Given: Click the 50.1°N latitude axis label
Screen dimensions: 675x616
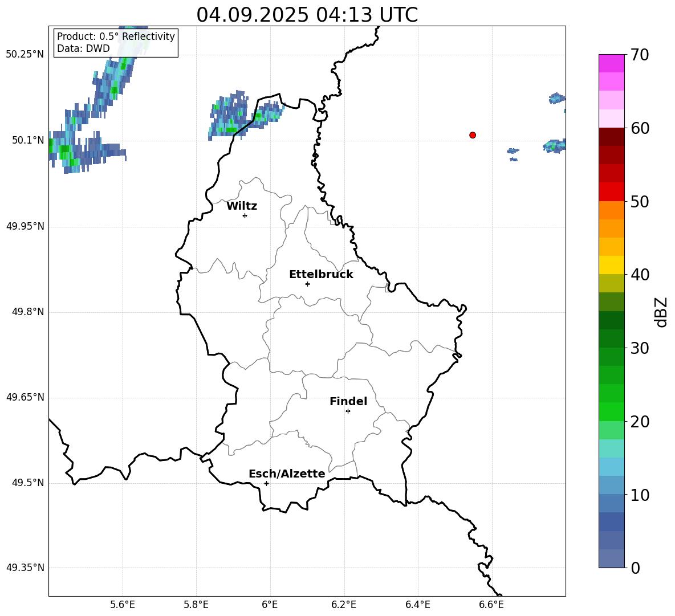Looking at the screenshot, I should tap(27, 140).
